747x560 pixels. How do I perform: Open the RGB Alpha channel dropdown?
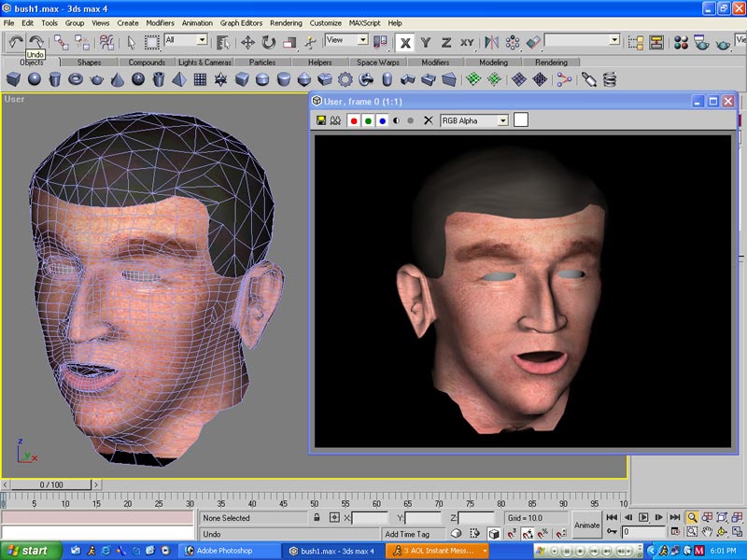[502, 119]
